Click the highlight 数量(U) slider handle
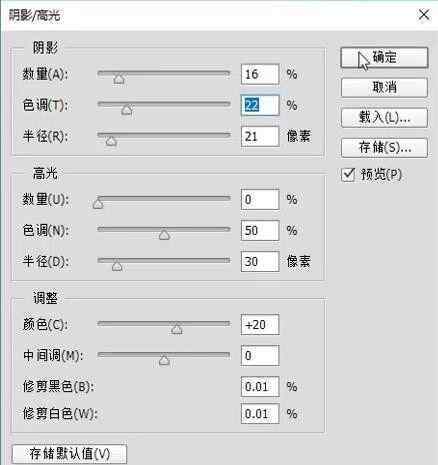Screen dimensions: 438x465 [98, 203]
